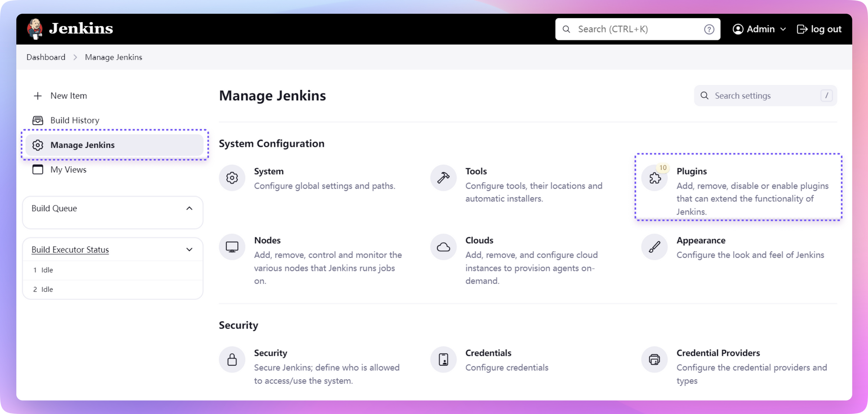Click 'Configure global settings and paths.' description
The image size is (868, 414).
[325, 186]
